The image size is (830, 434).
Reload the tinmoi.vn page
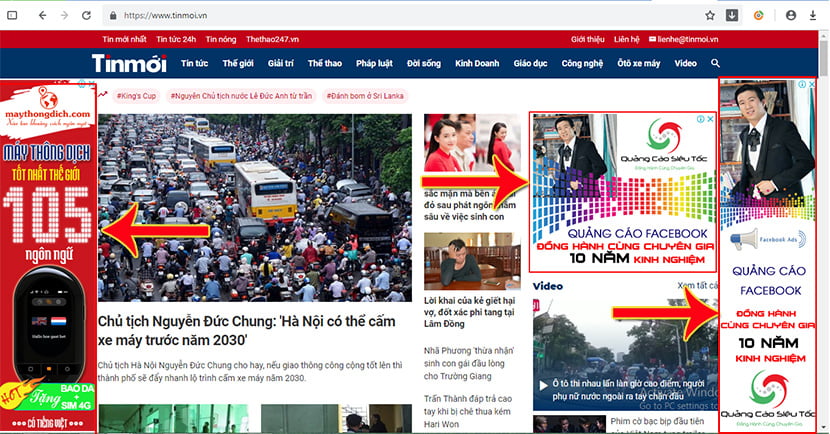tap(86, 15)
